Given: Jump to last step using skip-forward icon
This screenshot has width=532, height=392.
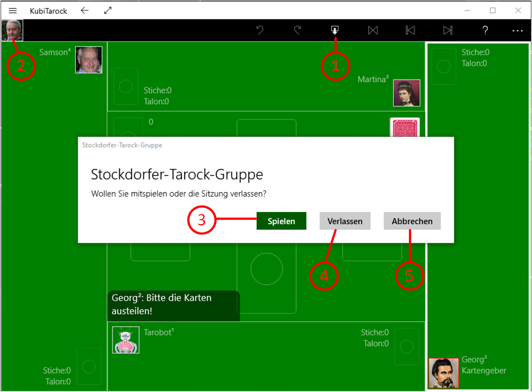Looking at the screenshot, I should coord(448,30).
